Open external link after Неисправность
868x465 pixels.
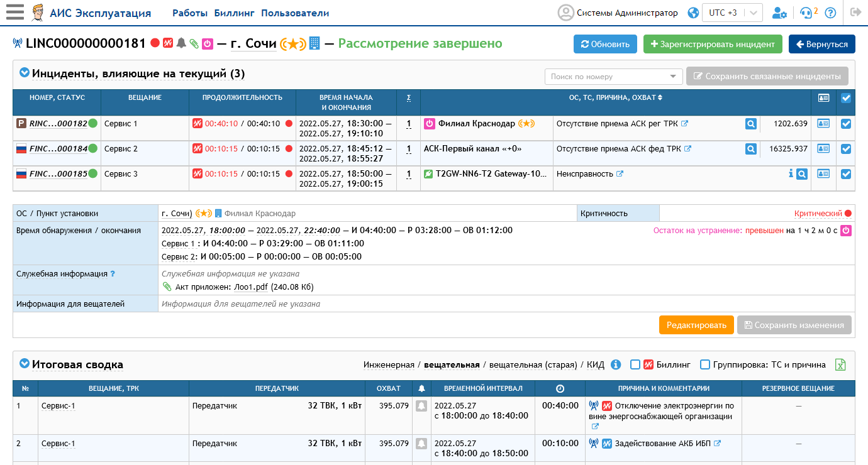(x=620, y=174)
